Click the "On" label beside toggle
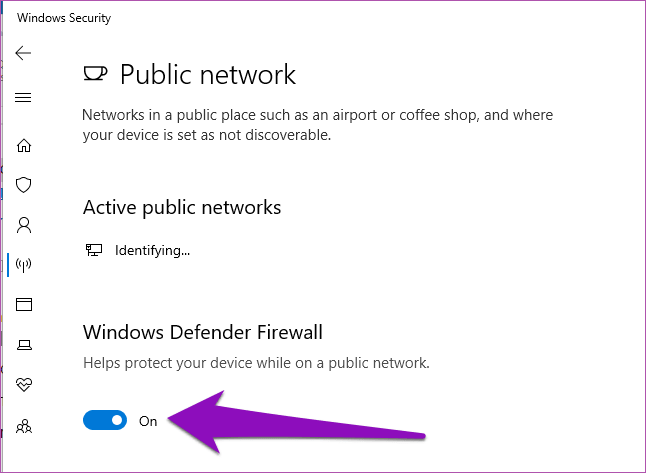 (148, 421)
